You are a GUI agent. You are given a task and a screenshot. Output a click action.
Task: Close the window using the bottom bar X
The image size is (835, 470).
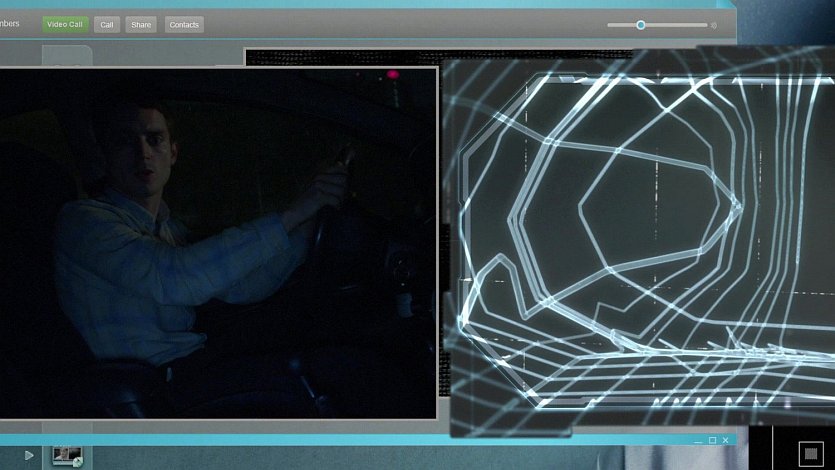pos(726,440)
